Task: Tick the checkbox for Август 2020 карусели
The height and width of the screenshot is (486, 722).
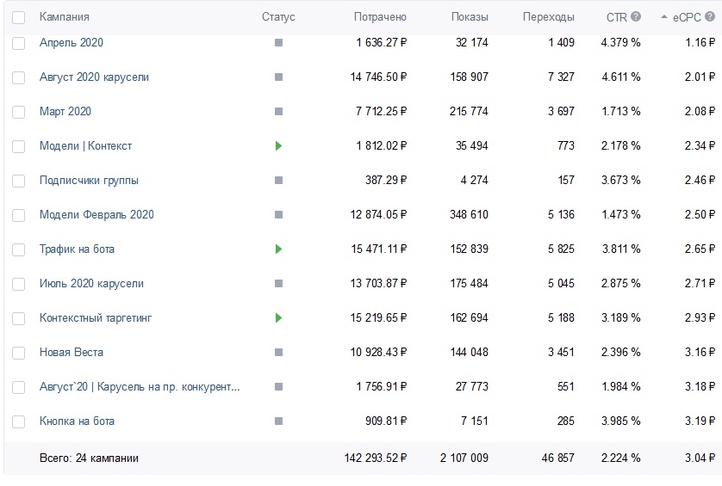Action: (18, 78)
